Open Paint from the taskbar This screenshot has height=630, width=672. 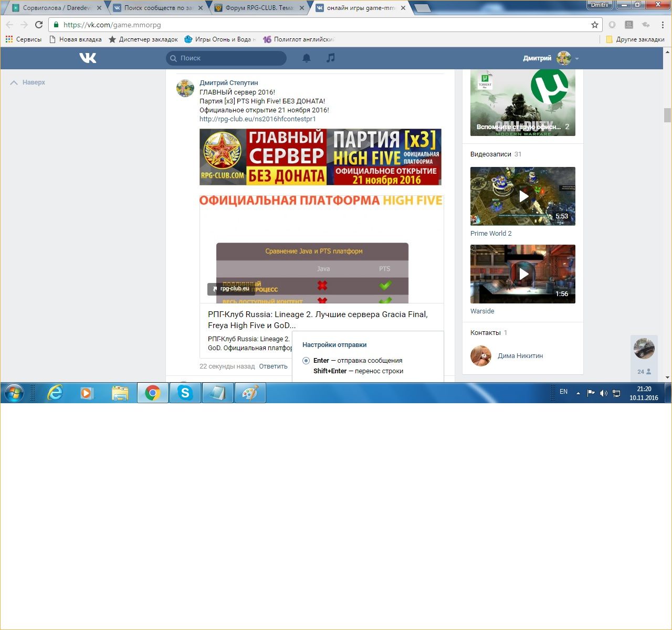click(x=250, y=393)
